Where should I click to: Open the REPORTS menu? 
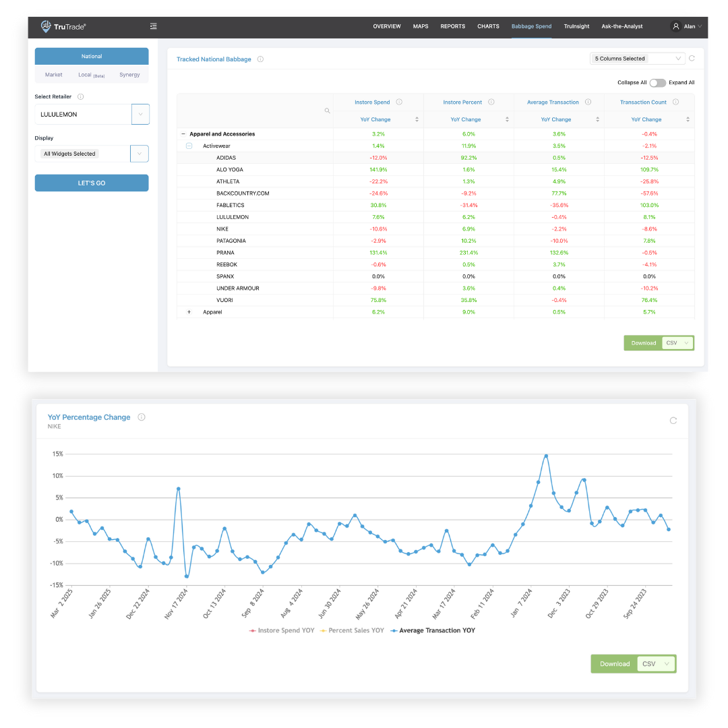(453, 26)
